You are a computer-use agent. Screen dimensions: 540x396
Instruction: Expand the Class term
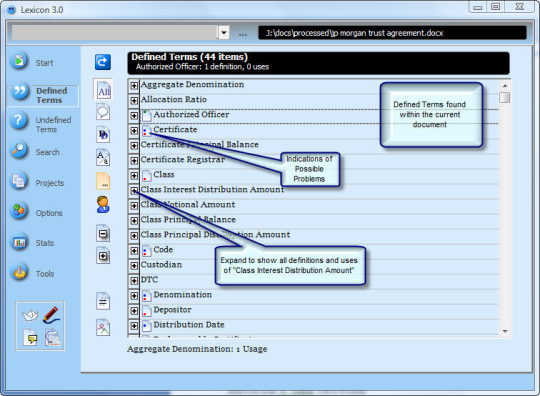(x=134, y=176)
